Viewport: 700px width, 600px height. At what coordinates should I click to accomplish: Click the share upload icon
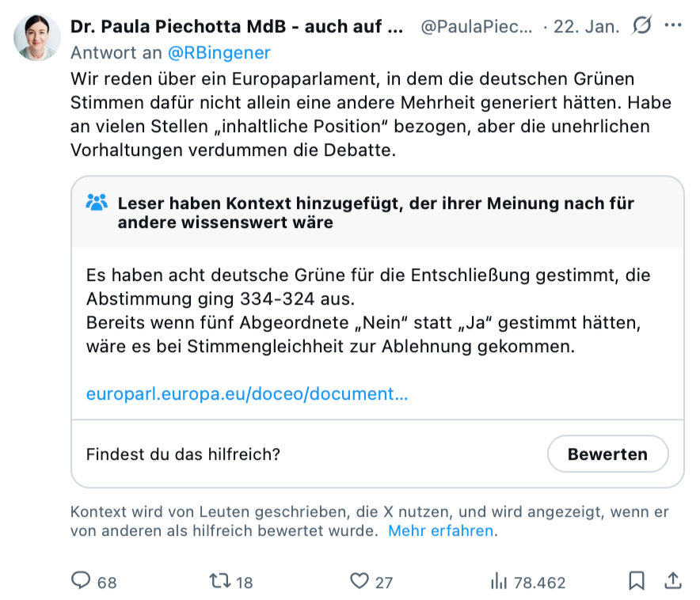672,582
